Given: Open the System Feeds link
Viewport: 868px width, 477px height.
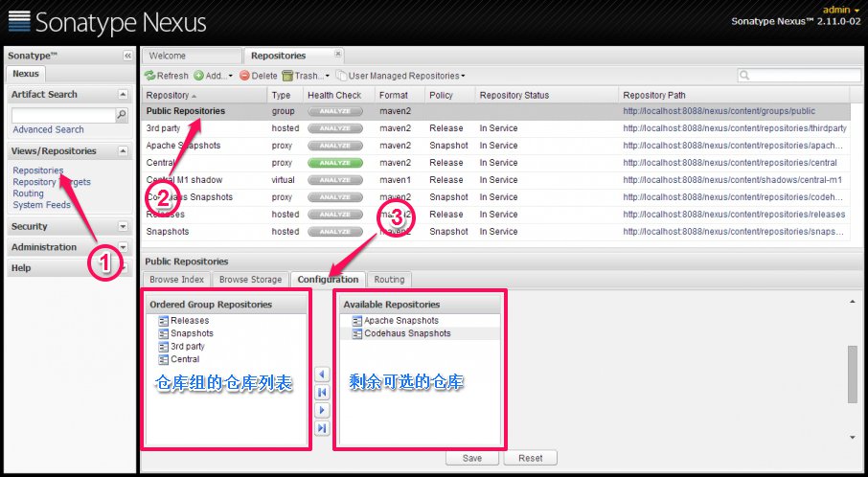Looking at the screenshot, I should point(41,205).
